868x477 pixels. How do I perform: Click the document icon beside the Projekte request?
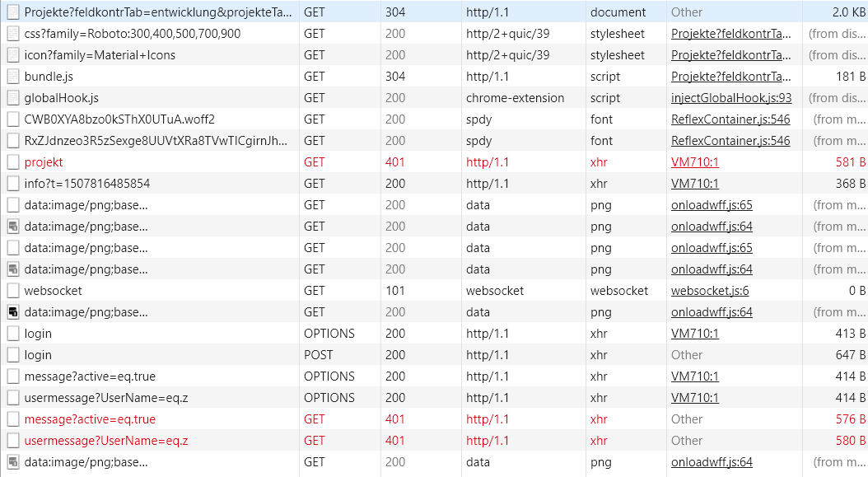12,12
